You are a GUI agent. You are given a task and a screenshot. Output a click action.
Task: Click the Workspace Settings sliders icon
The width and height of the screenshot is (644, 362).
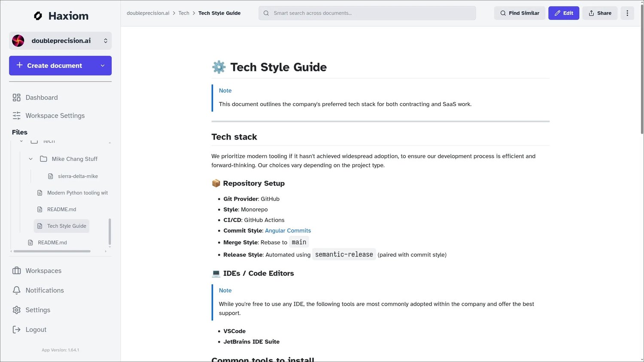coord(17,116)
